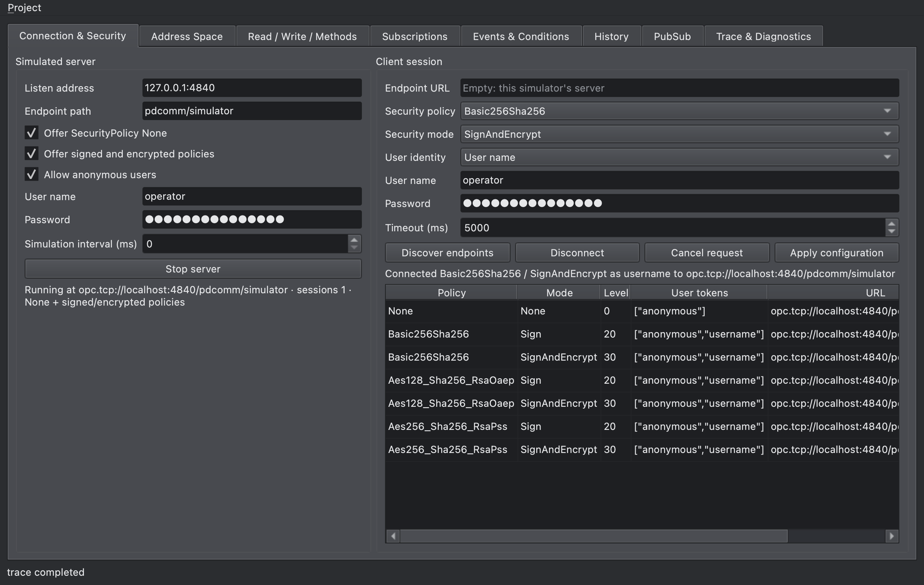Open the Security mode dropdown
Image resolution: width=924 pixels, height=585 pixels.
click(x=680, y=134)
